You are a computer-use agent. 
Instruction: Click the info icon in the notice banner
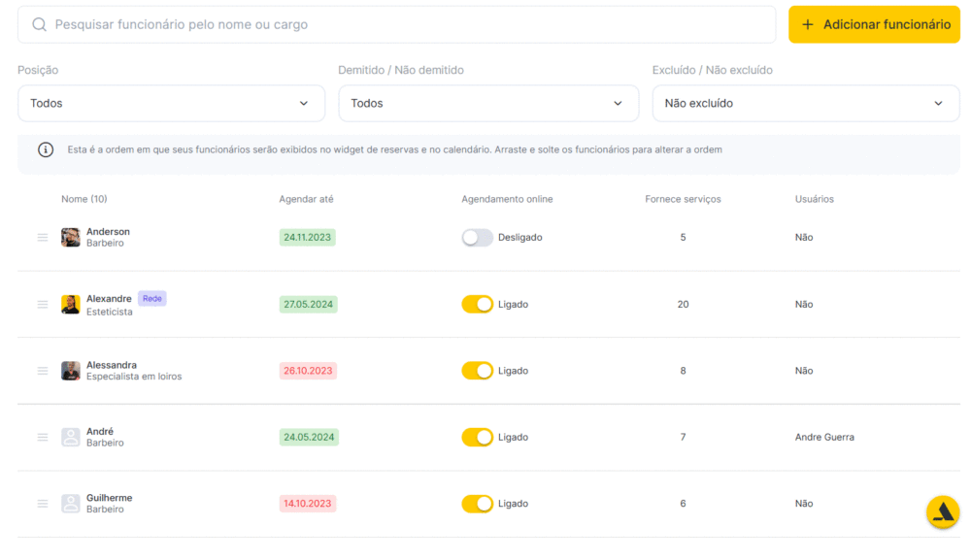(46, 149)
